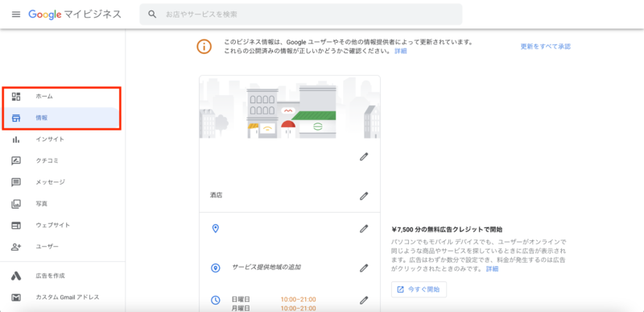
Task: Click サービス提供地域の追加 text
Action: point(266,267)
